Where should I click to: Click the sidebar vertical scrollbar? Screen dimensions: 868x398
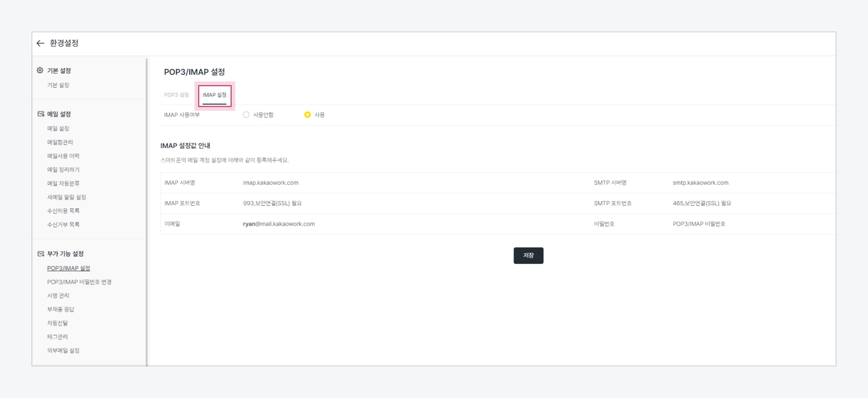coord(147,209)
